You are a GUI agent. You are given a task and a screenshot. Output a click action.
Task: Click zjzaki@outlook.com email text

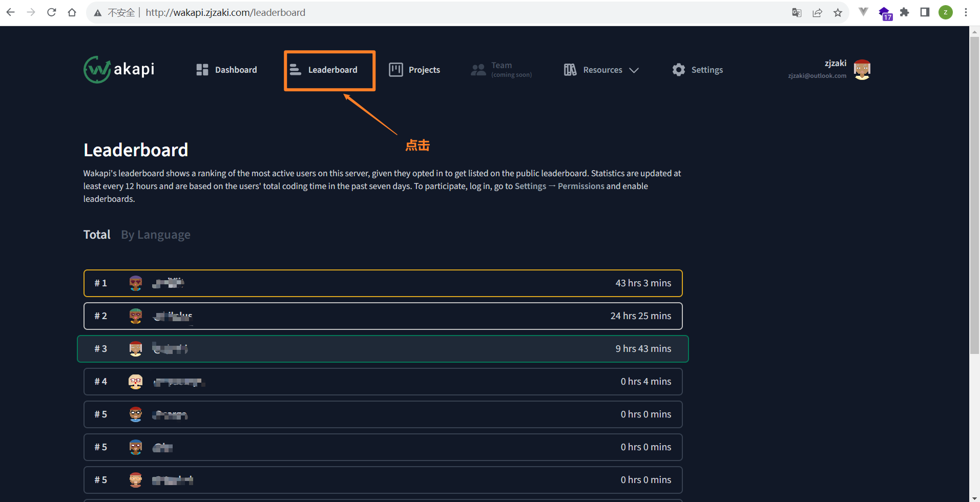(817, 76)
